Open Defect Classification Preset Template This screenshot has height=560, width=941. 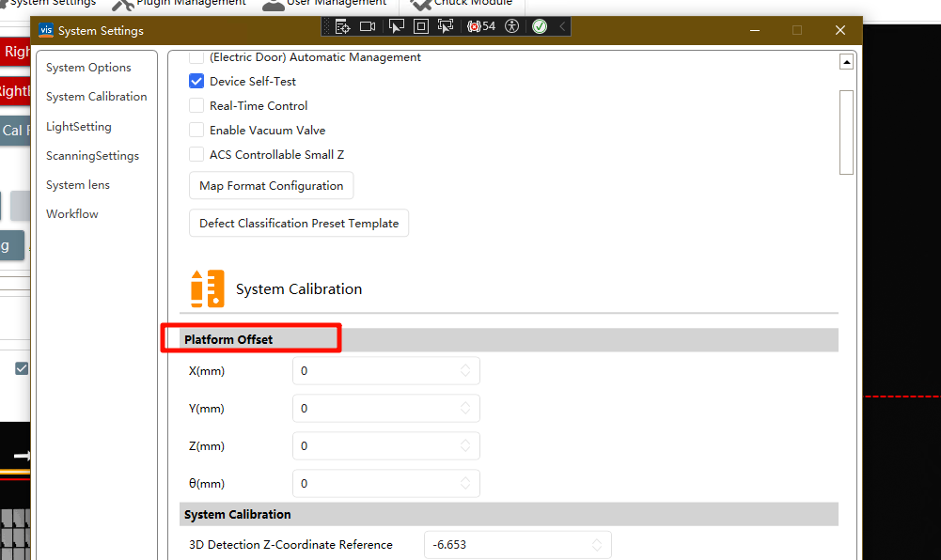(x=299, y=223)
